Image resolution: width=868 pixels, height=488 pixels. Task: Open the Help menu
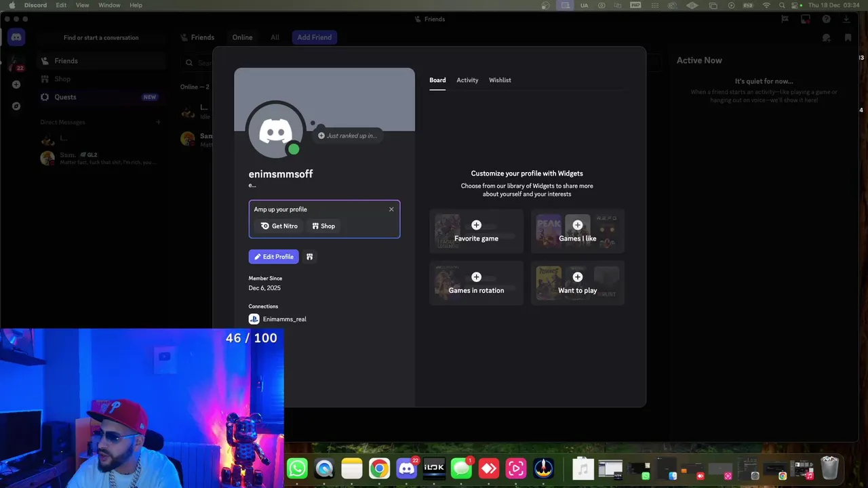[136, 5]
